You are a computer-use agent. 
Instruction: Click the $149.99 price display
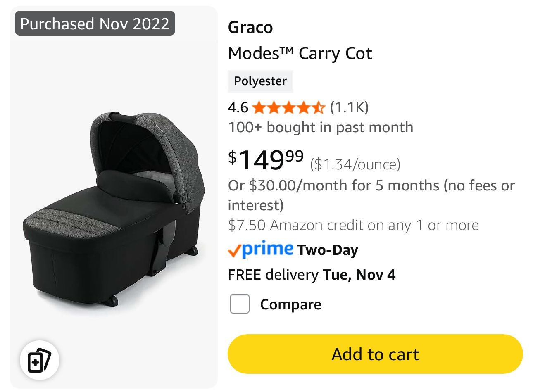[x=264, y=159]
